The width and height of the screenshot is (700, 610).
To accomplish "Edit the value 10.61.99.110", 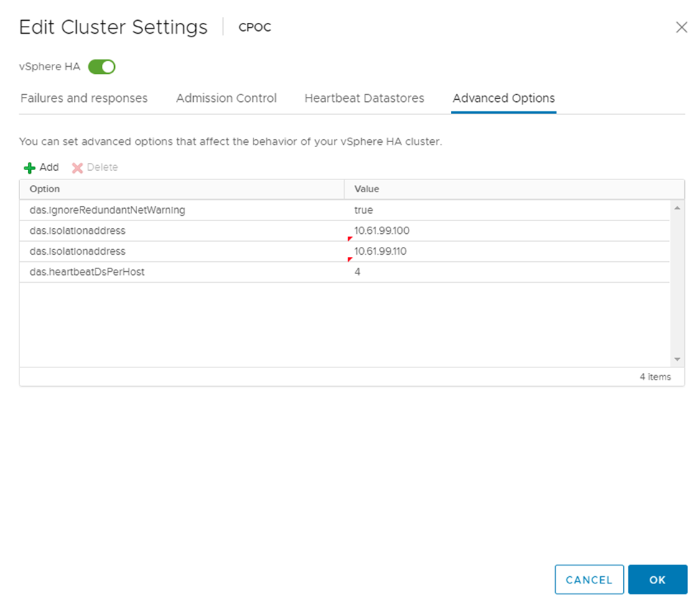I will click(x=381, y=251).
